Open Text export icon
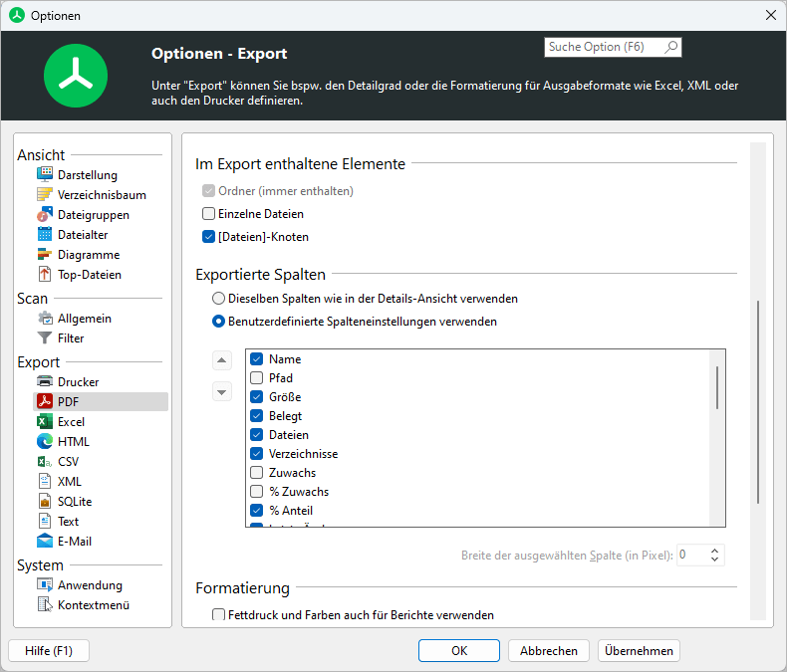 (45, 521)
